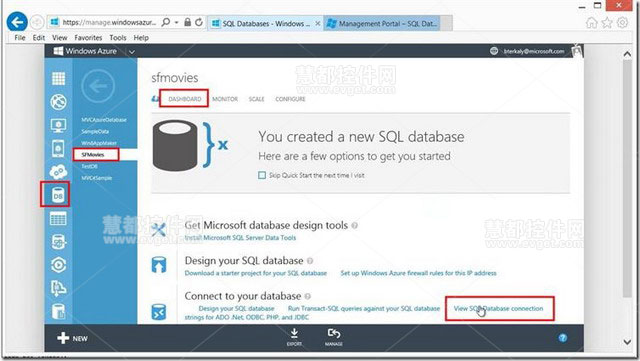
Task: Check Skip Quick Start next time box
Action: [x=262, y=175]
